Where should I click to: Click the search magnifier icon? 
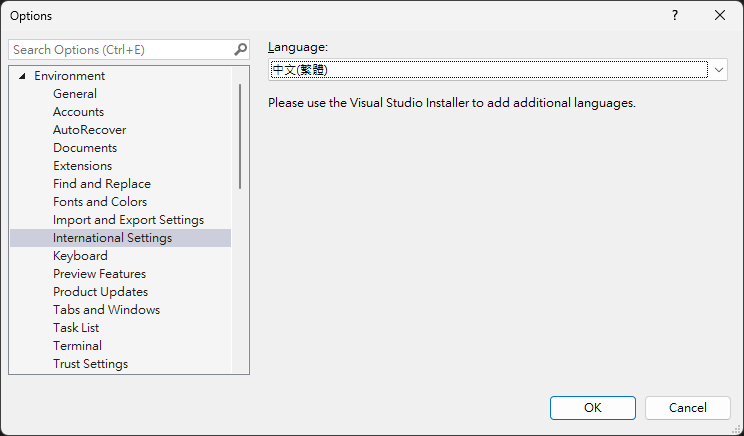point(241,49)
